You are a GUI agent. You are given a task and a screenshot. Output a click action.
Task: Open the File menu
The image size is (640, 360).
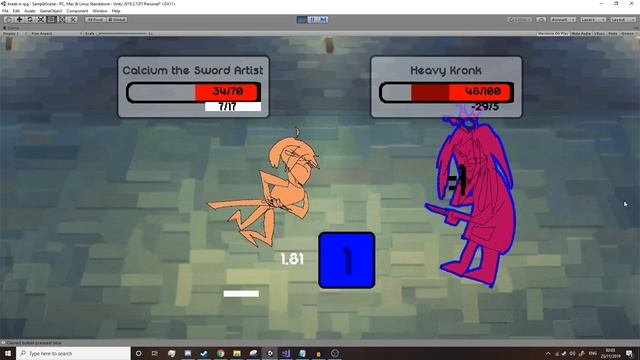tap(5, 11)
